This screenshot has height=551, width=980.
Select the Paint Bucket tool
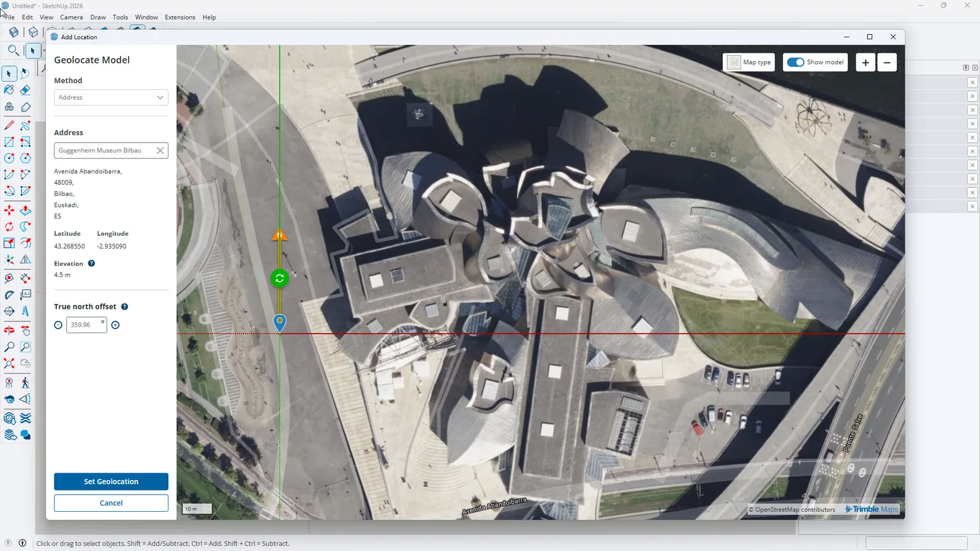click(9, 90)
